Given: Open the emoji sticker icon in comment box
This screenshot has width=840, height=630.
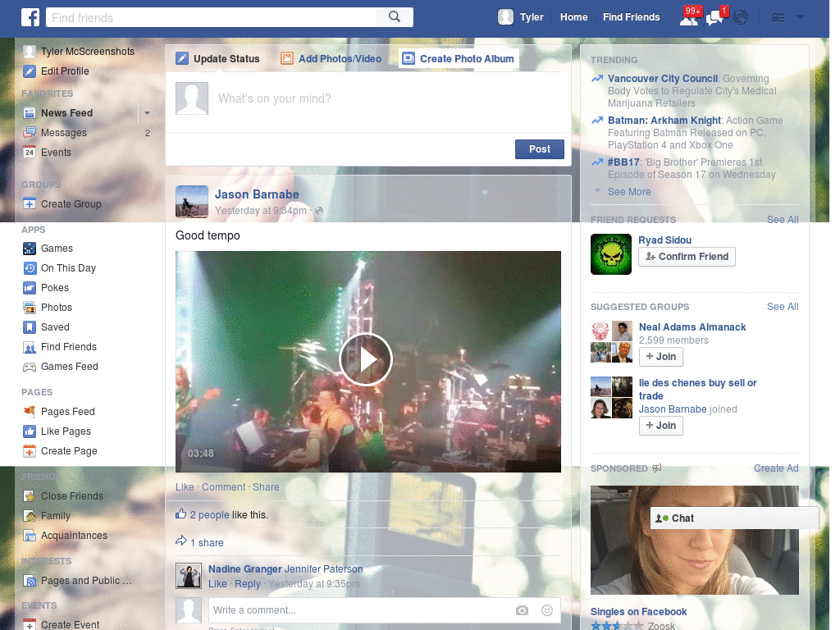Looking at the screenshot, I should [x=547, y=610].
